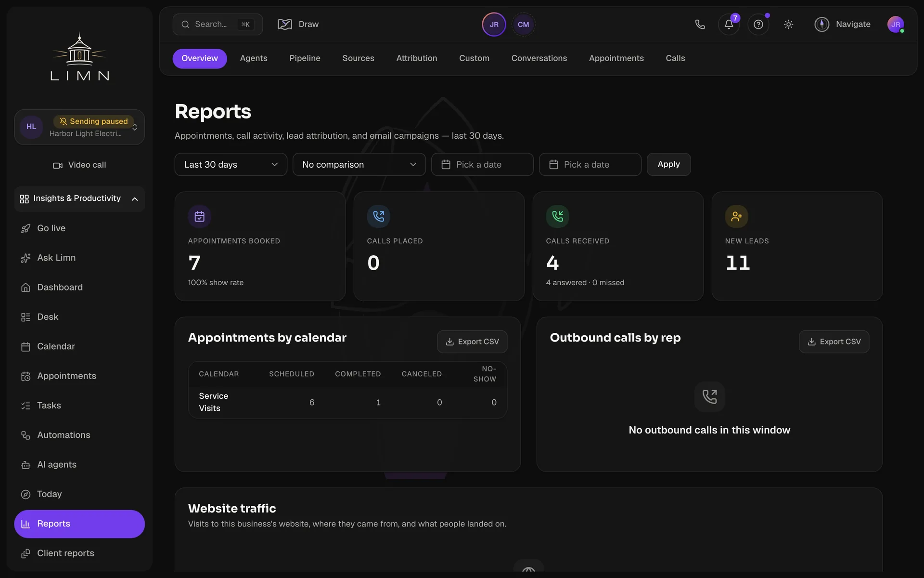The height and width of the screenshot is (578, 924).
Task: Open Calendar in the sidebar
Action: pos(79,346)
